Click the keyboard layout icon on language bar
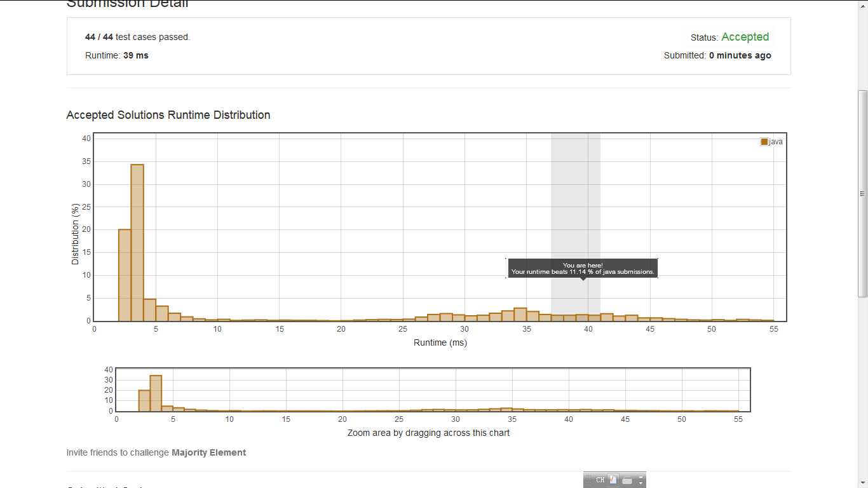The height and width of the screenshot is (488, 868). (627, 480)
